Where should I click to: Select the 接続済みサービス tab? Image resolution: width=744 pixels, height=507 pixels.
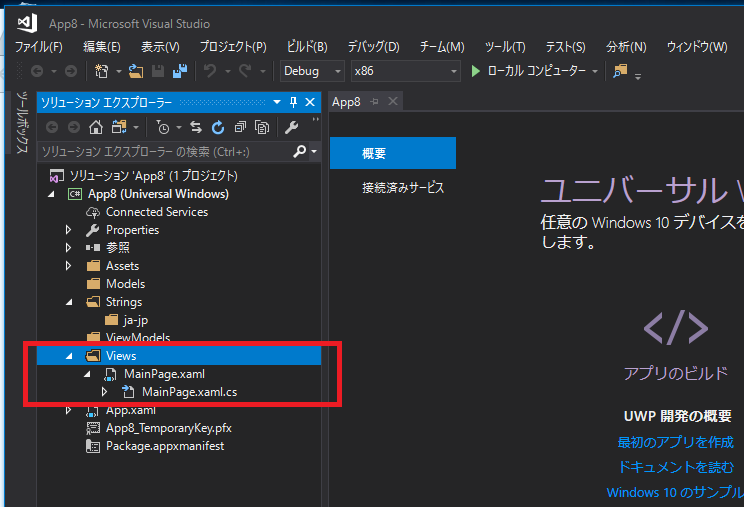[403, 188]
